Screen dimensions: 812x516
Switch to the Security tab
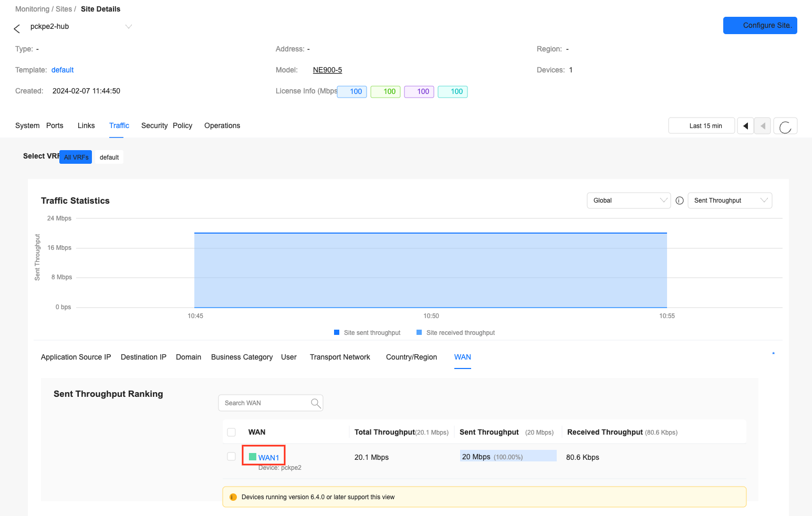coord(154,125)
